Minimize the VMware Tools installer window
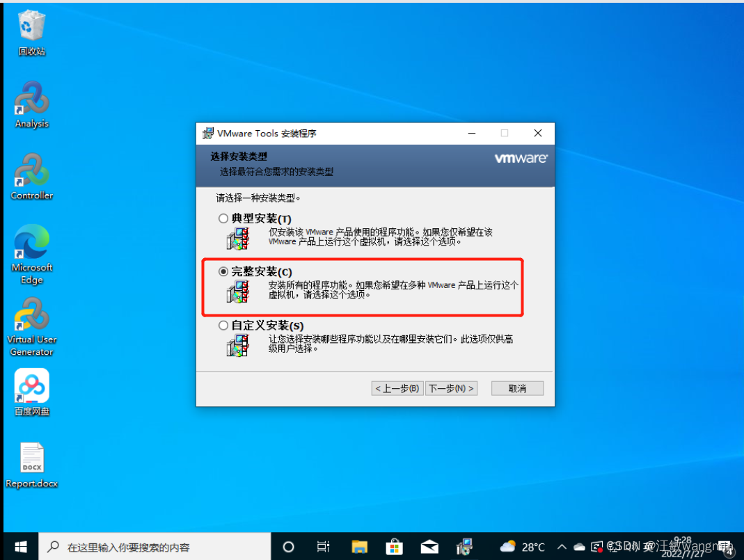This screenshot has height=560, width=744. click(x=472, y=134)
